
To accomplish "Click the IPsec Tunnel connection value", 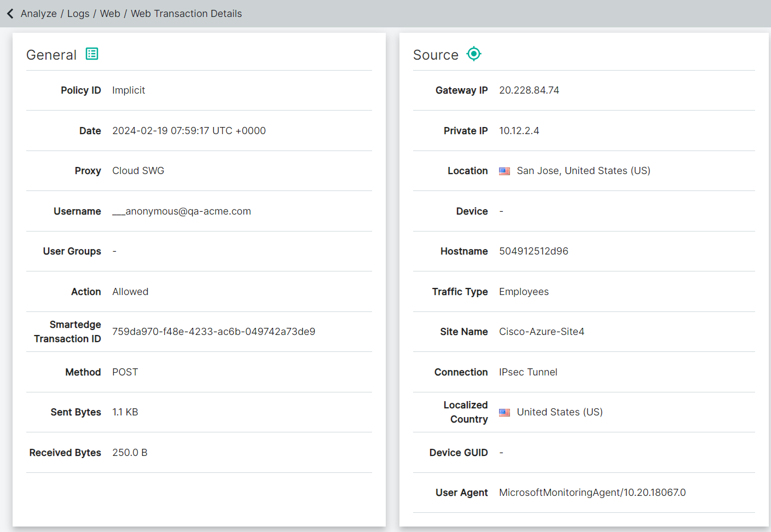I will click(528, 372).
